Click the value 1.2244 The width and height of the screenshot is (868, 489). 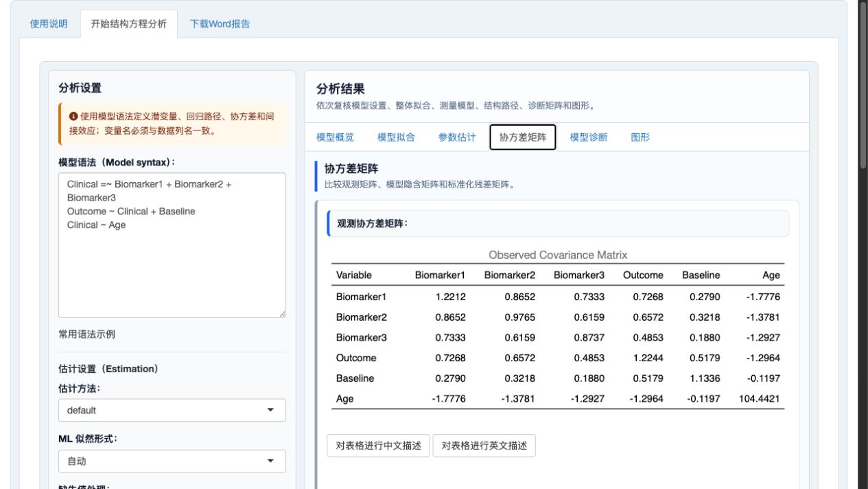click(x=648, y=358)
